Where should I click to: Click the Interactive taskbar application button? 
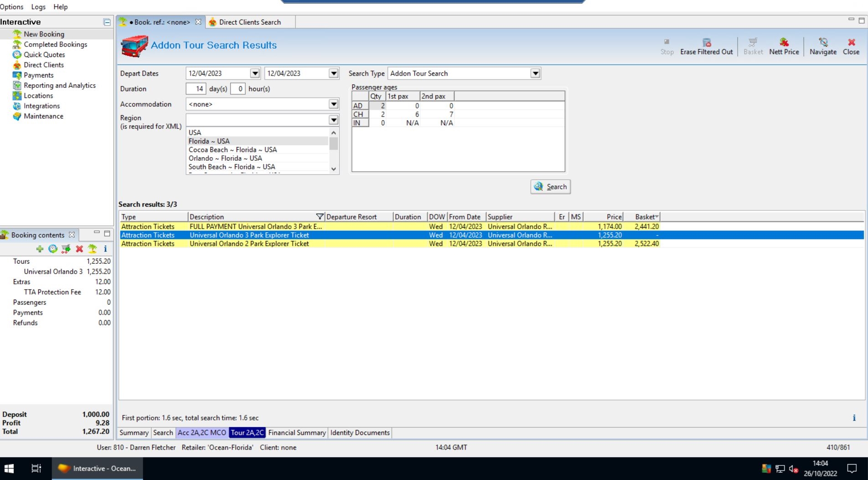pyautogui.click(x=97, y=468)
